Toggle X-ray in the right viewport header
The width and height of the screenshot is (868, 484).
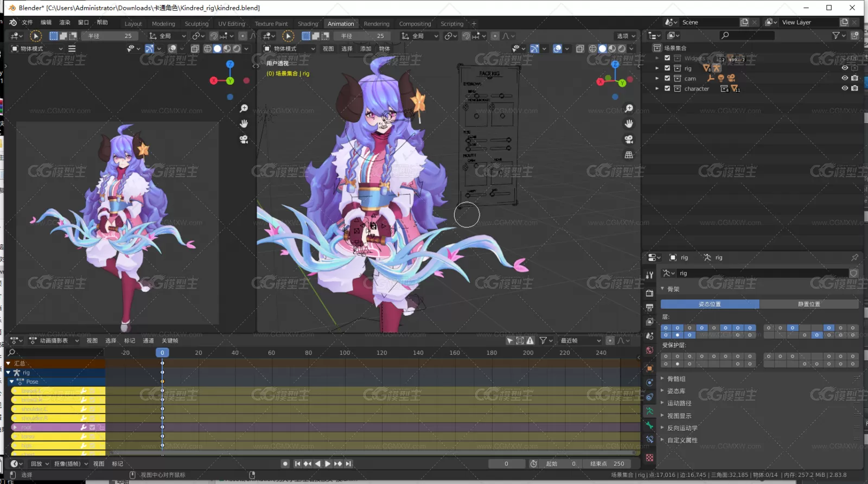pyautogui.click(x=580, y=49)
